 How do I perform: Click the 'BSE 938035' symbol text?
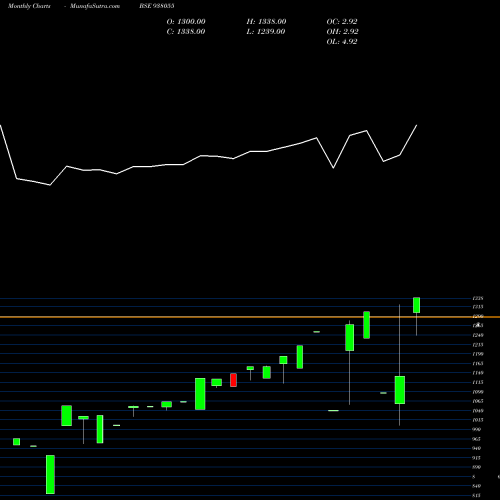pos(157,6)
